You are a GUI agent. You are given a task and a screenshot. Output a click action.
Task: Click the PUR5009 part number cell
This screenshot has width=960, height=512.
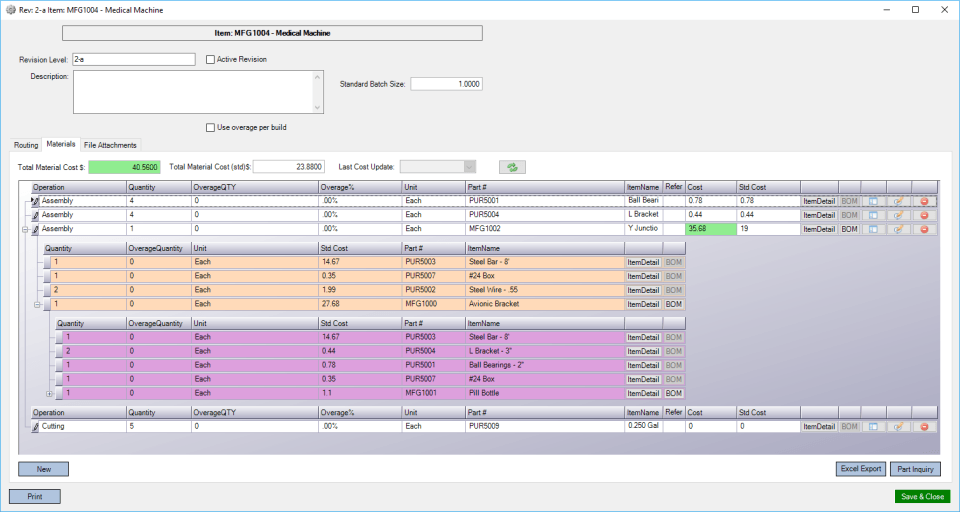(545, 426)
